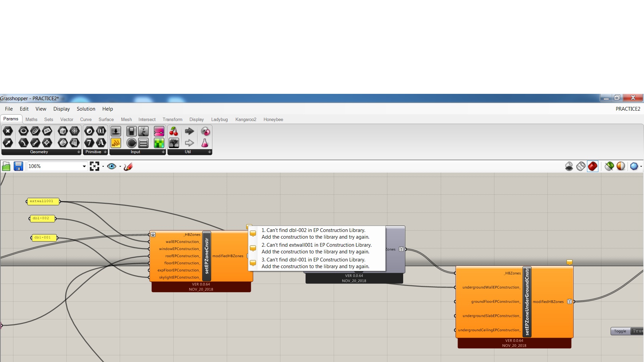Screen dimensions: 644x362
Task: Click the extwall001 yellow panel
Action: click(43, 201)
